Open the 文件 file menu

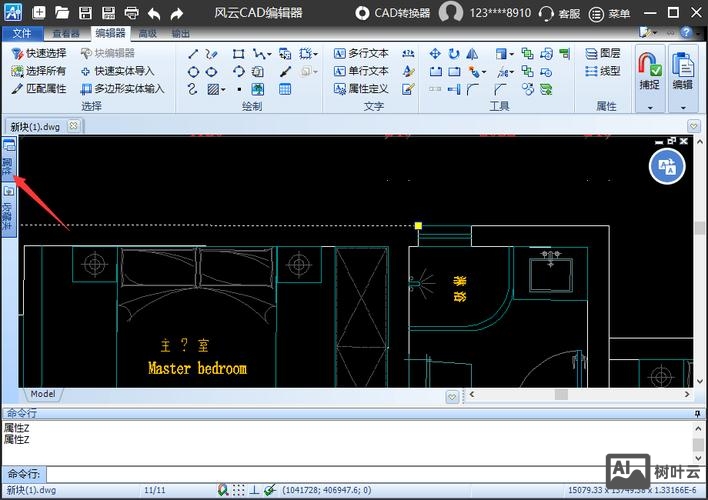(21, 33)
